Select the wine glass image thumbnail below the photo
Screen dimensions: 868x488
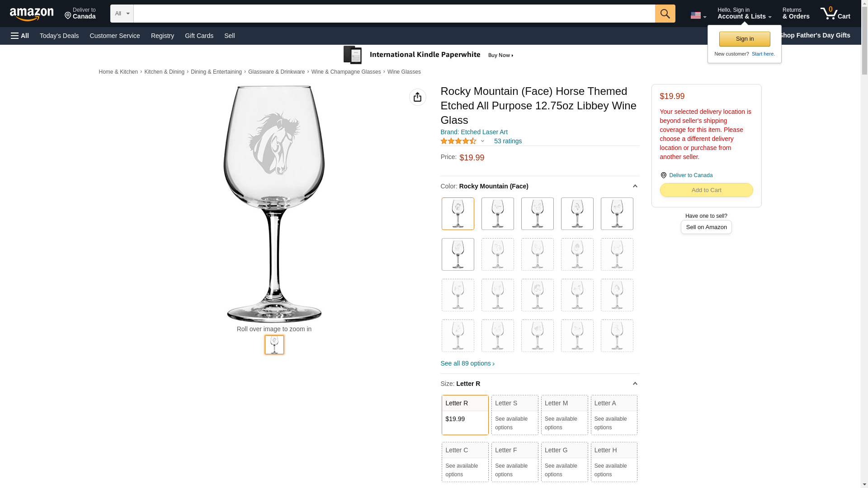pyautogui.click(x=274, y=345)
